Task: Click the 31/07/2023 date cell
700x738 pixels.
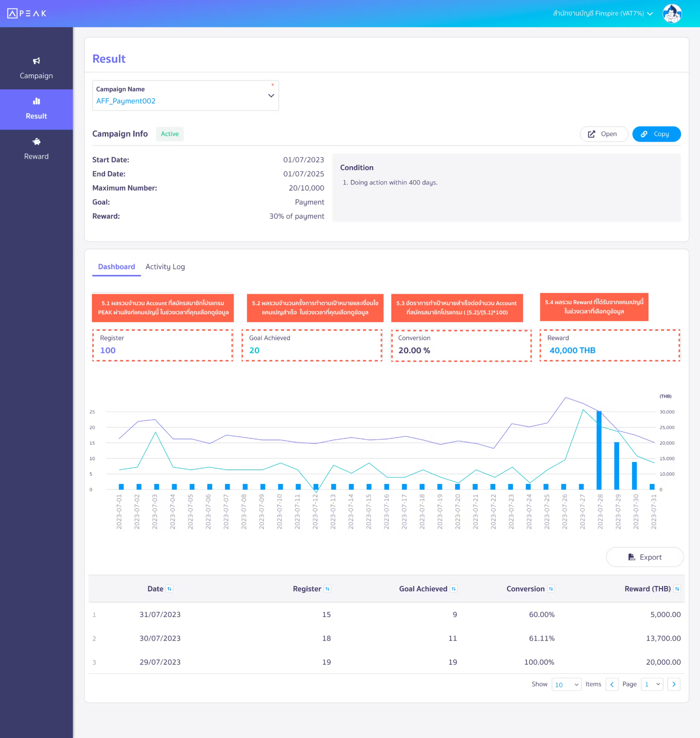Action: point(160,614)
